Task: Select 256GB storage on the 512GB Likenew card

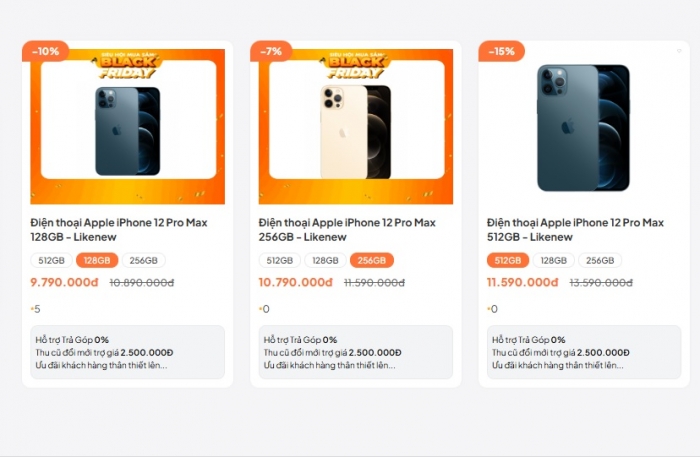Action: 599,261
